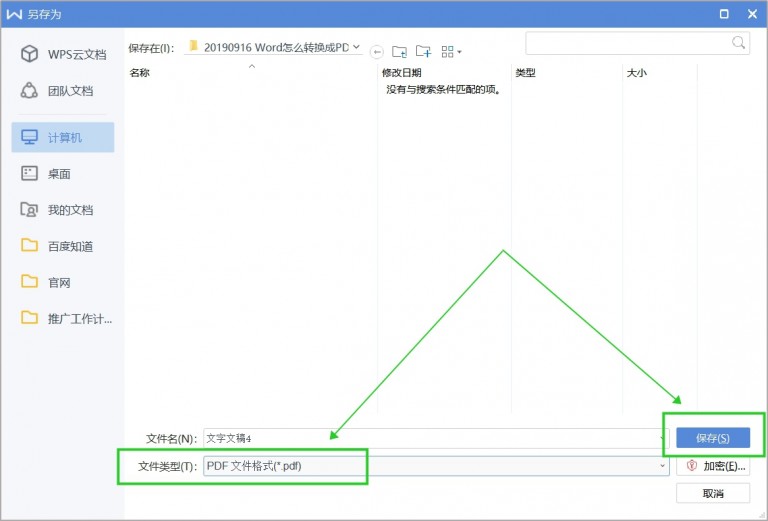Close the 另存为 dialog
The image size is (768, 521).
click(x=753, y=14)
